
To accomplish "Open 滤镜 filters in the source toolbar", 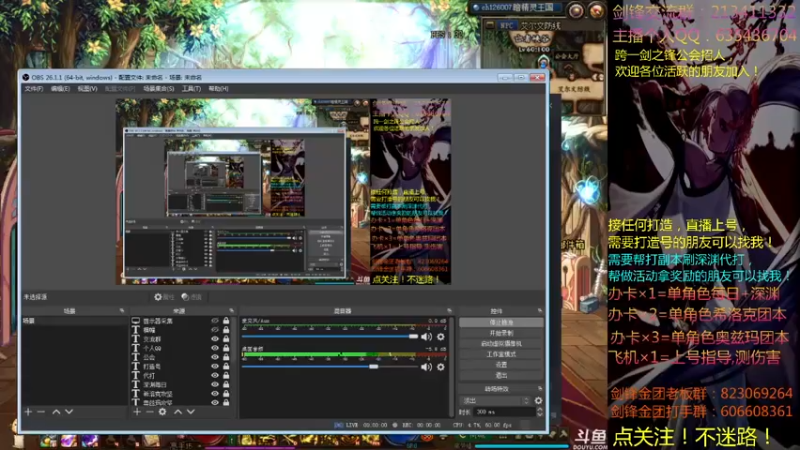I will (x=192, y=297).
